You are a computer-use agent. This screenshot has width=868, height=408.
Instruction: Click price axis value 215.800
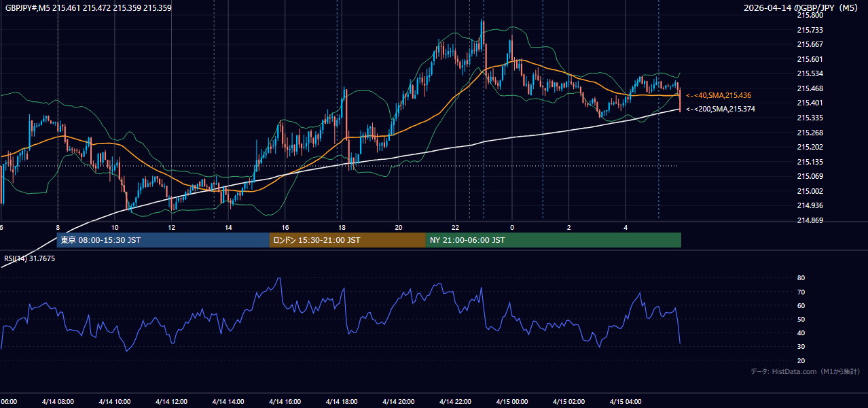click(x=809, y=15)
